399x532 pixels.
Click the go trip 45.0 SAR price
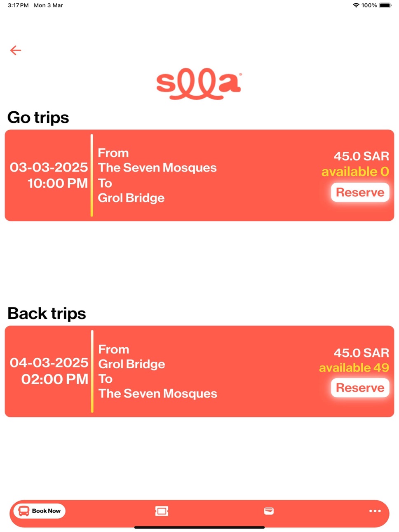pyautogui.click(x=361, y=156)
